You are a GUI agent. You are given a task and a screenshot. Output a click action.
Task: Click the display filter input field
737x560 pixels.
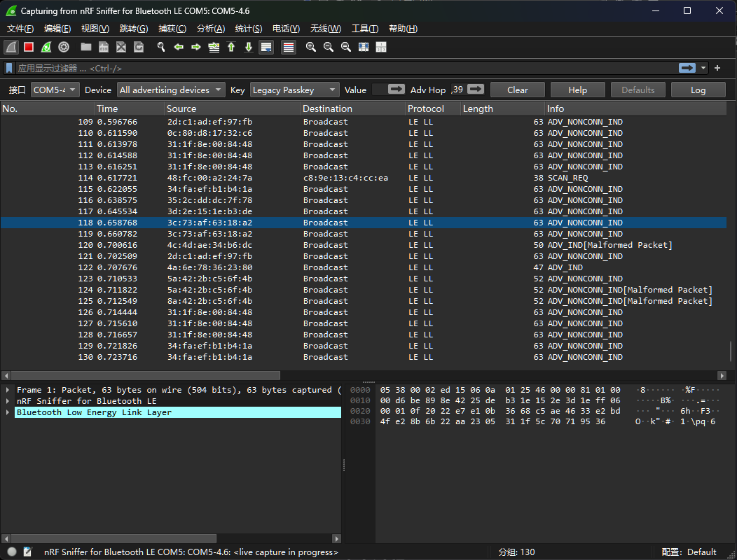pos(346,68)
